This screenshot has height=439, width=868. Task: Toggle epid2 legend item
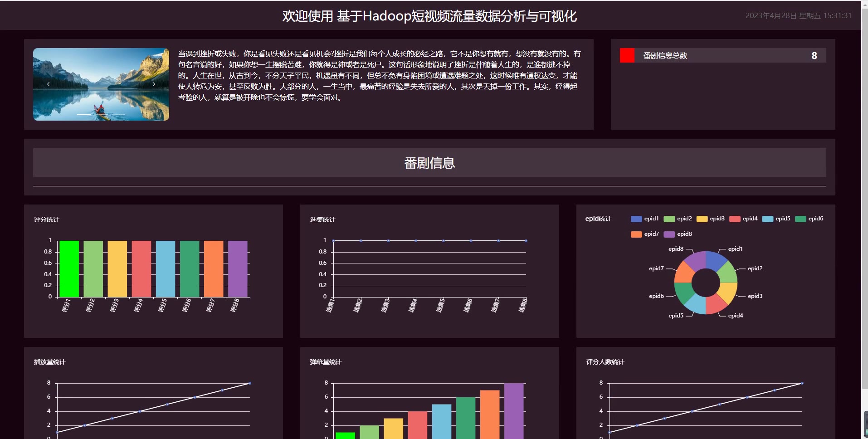pos(678,219)
